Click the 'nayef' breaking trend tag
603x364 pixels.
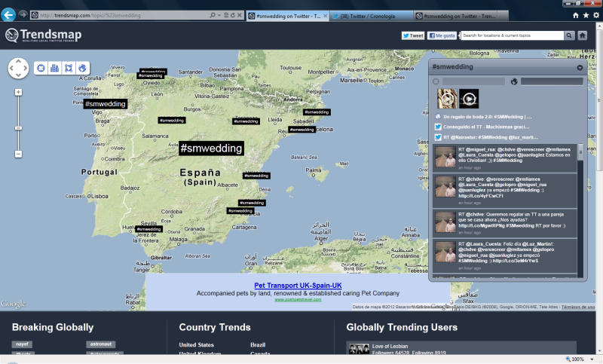click(x=22, y=344)
